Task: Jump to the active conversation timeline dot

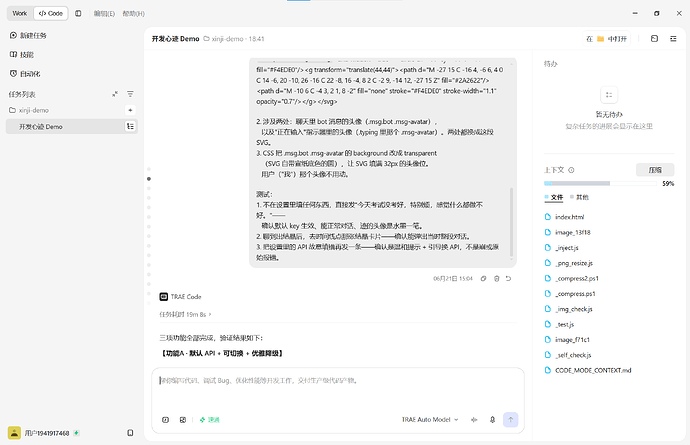Action: pyautogui.click(x=149, y=179)
